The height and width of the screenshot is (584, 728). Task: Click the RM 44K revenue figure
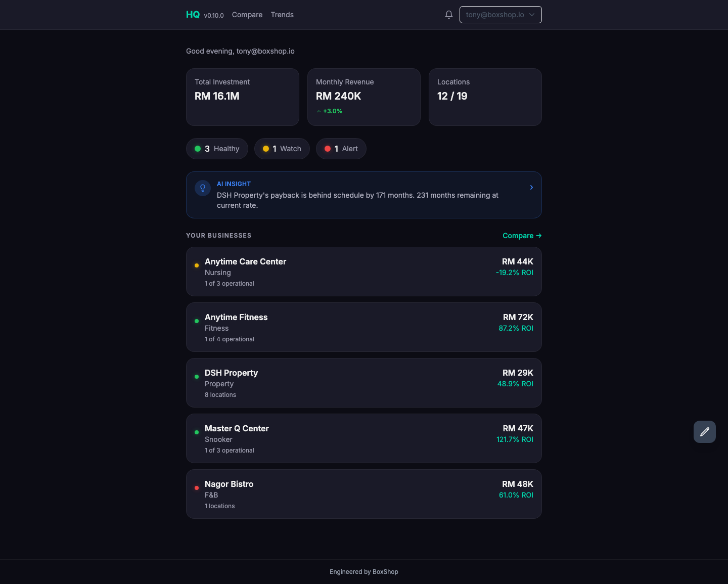[518, 261]
